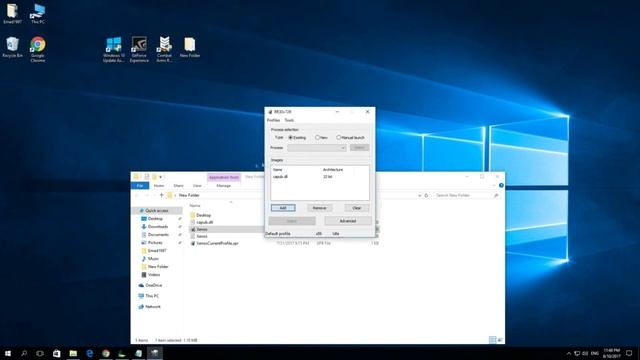Open Quick Access toolbar customize arrow
This screenshot has width=640, height=360.
pyautogui.click(x=161, y=177)
